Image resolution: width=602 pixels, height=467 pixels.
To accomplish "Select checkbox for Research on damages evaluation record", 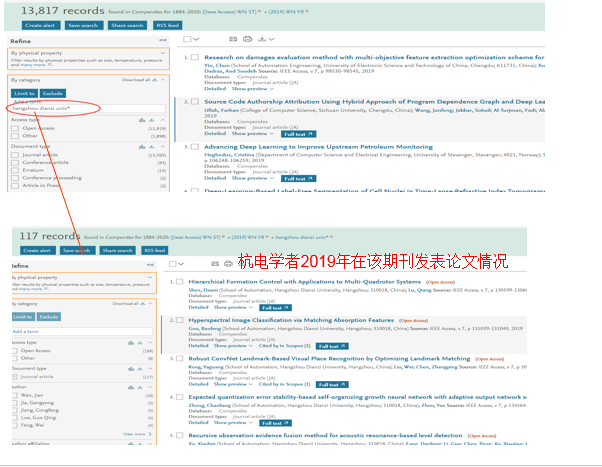I will coord(195,57).
